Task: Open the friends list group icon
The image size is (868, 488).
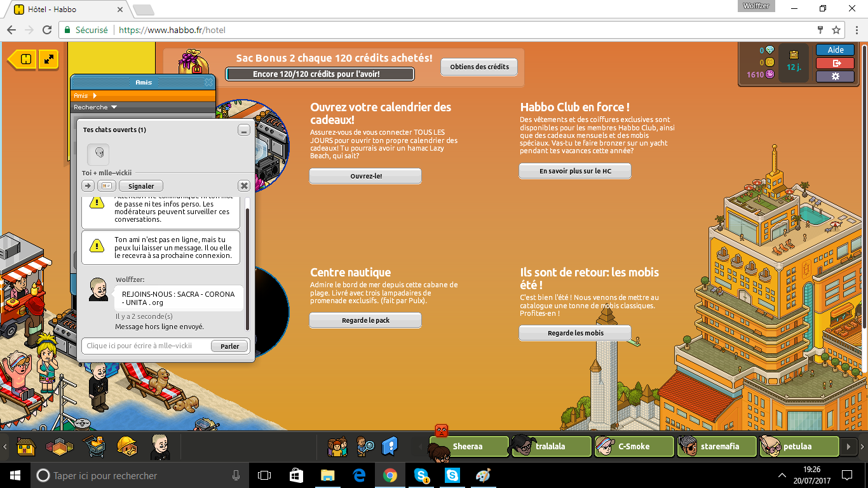Action: click(x=337, y=447)
